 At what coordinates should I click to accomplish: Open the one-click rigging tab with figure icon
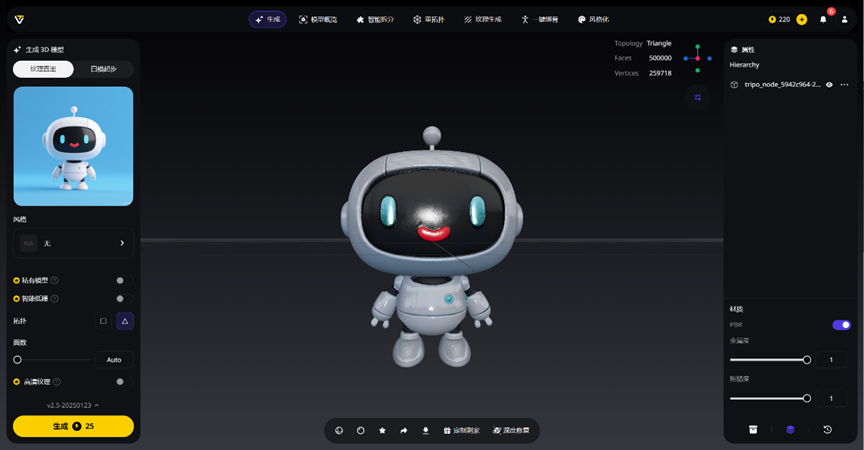539,19
